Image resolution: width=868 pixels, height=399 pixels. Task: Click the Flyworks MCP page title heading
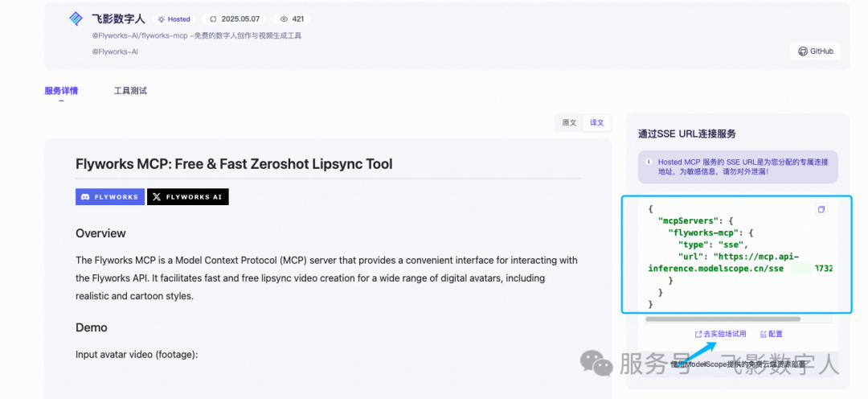pyautogui.click(x=234, y=164)
